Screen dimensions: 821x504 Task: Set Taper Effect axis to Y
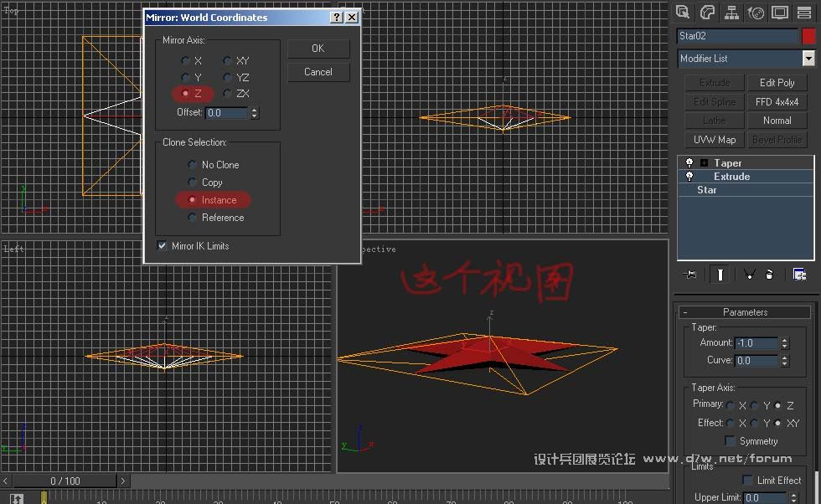pos(754,423)
